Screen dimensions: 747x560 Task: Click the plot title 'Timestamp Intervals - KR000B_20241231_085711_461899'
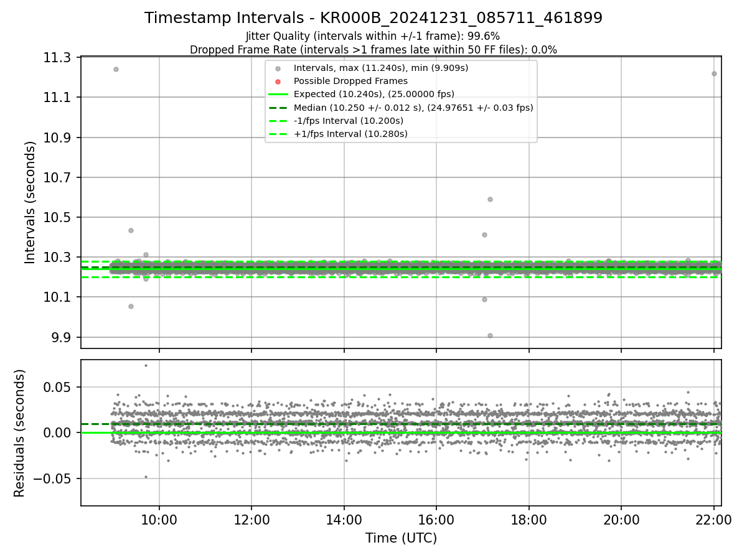click(x=374, y=18)
